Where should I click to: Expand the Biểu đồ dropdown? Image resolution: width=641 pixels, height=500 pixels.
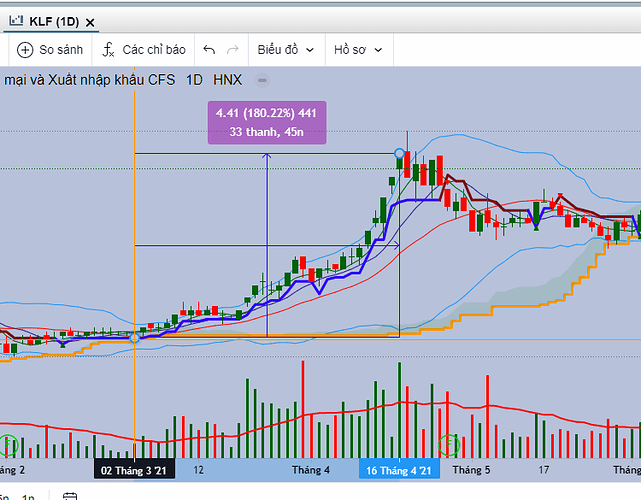click(286, 50)
